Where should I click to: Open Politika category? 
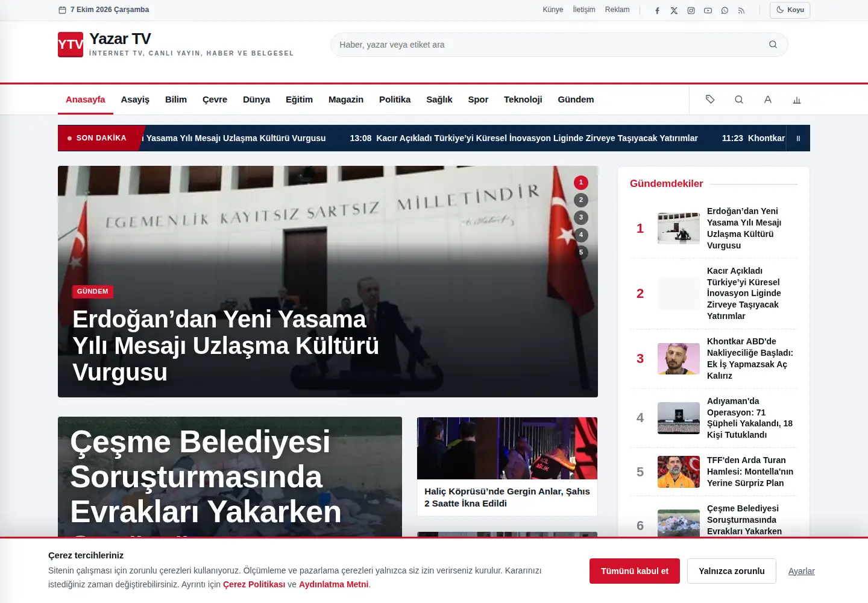tap(395, 99)
